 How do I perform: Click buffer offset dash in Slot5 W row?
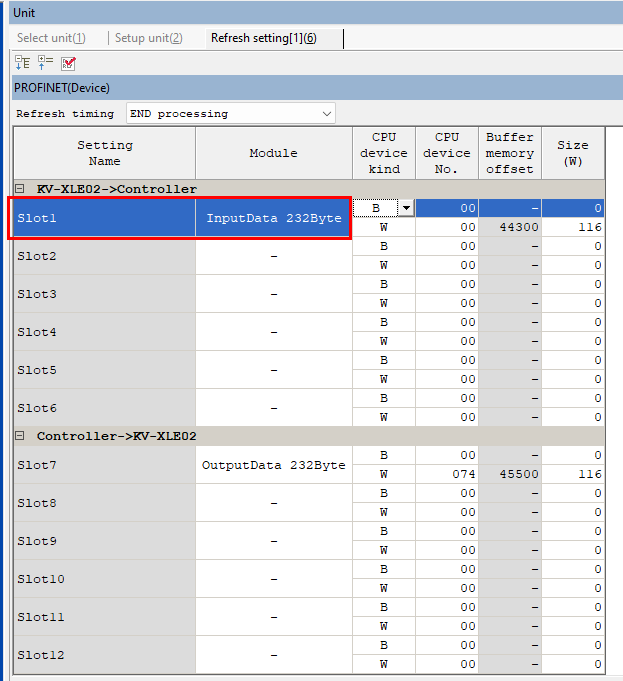point(510,379)
